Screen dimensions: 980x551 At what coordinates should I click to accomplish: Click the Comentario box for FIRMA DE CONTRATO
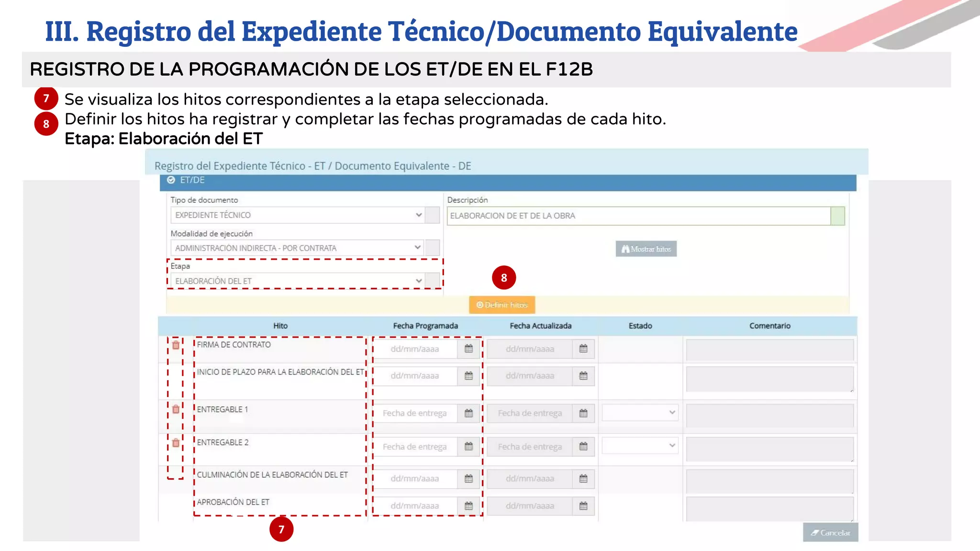point(769,350)
